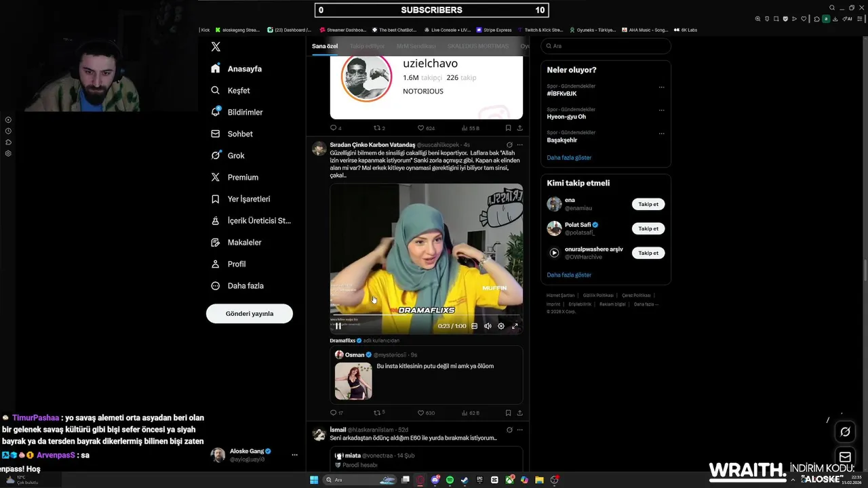868x488 pixels.
Task: Expand the Daha fazla sidebar menu
Action: (x=237, y=285)
